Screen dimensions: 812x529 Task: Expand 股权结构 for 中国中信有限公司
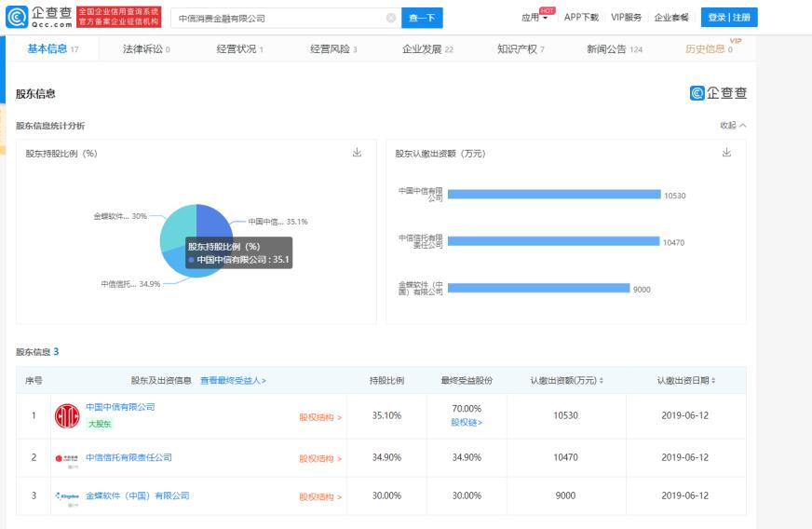point(320,417)
